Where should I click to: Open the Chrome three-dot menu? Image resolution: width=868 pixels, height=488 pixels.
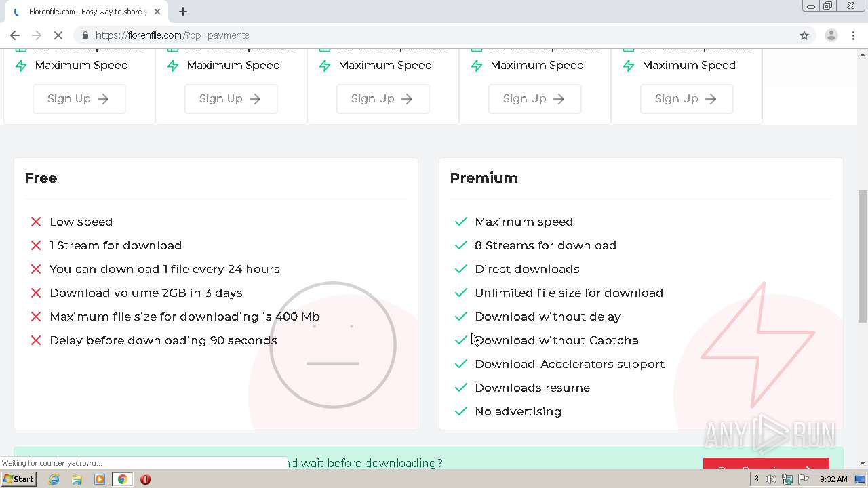853,35
